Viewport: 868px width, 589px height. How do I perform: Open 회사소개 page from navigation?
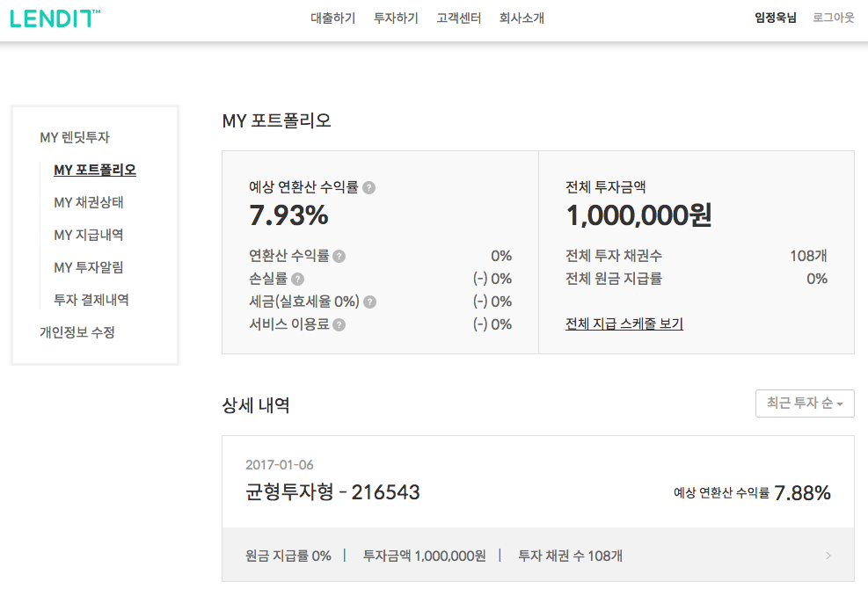(521, 18)
